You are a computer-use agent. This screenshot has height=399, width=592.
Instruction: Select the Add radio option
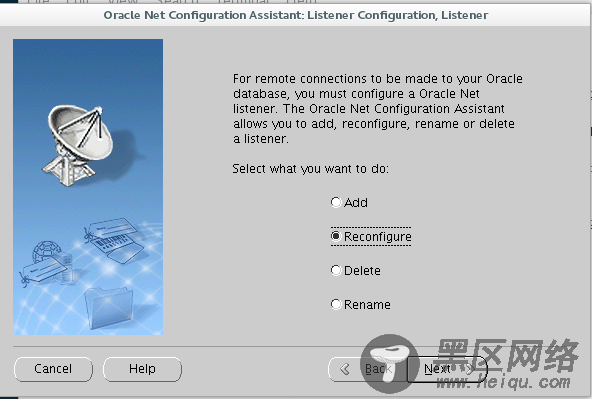pyautogui.click(x=349, y=203)
